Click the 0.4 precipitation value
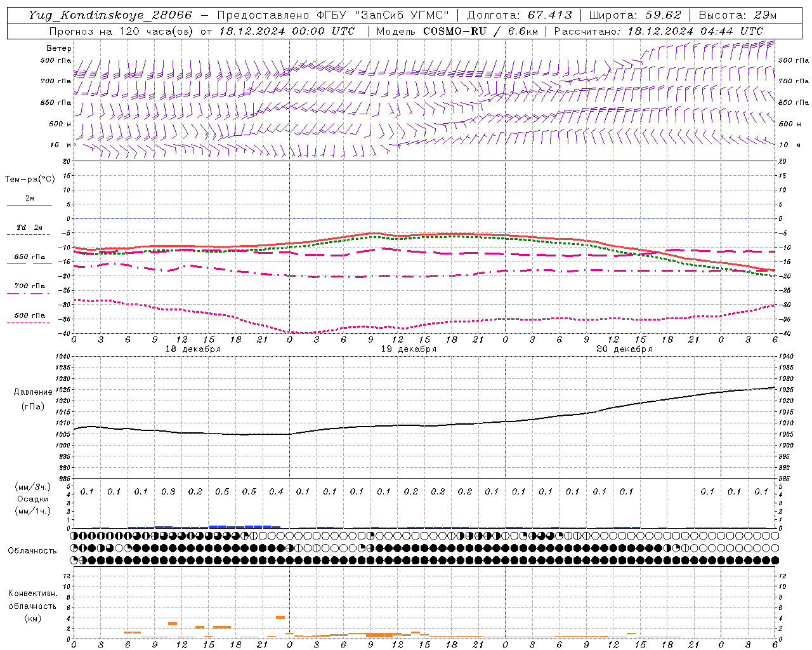Screen dimensions: 812x650 276,491
